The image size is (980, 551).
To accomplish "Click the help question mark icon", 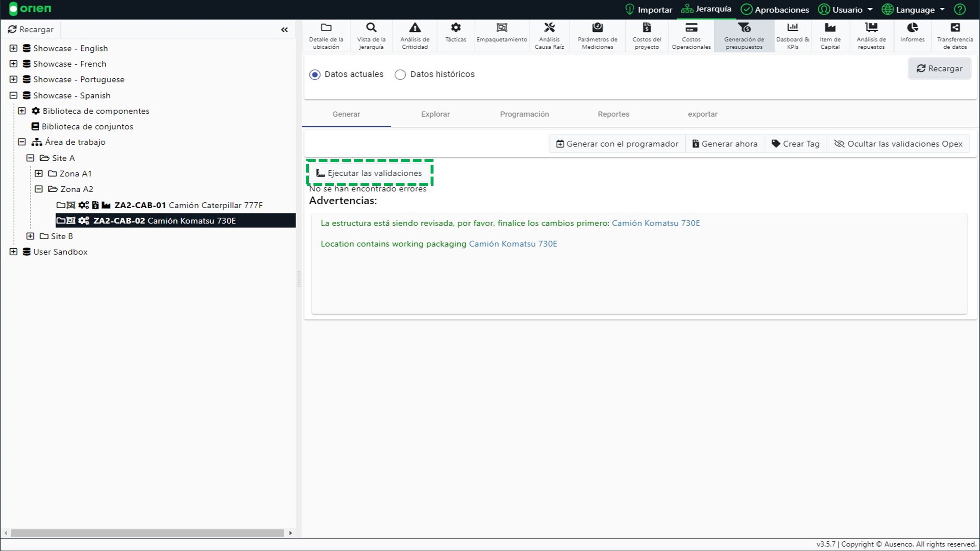I will tap(960, 9).
